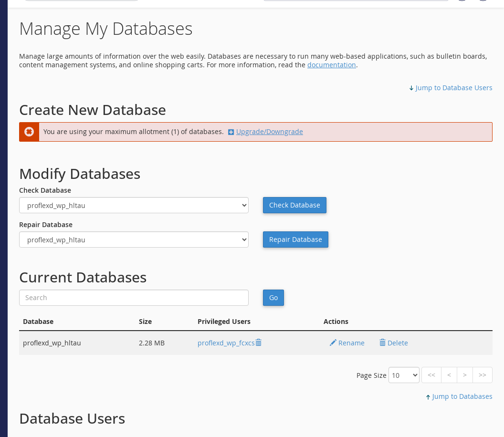Click the Database column header

point(38,322)
